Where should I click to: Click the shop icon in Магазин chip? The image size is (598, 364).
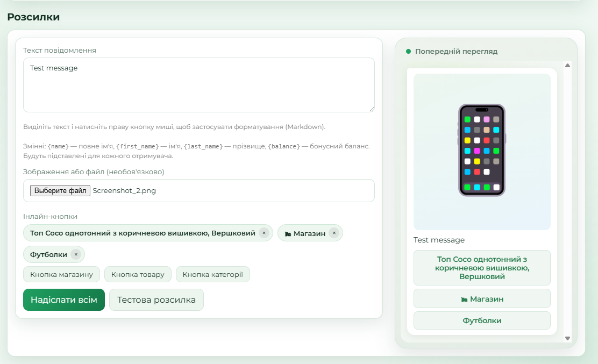coord(288,234)
